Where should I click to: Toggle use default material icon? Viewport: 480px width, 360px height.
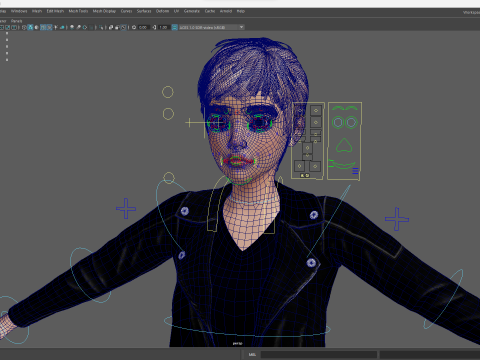point(36,27)
